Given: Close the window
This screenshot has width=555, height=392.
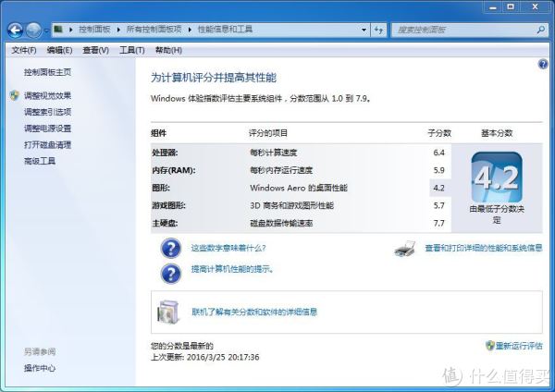Looking at the screenshot, I should pyautogui.click(x=535, y=7).
